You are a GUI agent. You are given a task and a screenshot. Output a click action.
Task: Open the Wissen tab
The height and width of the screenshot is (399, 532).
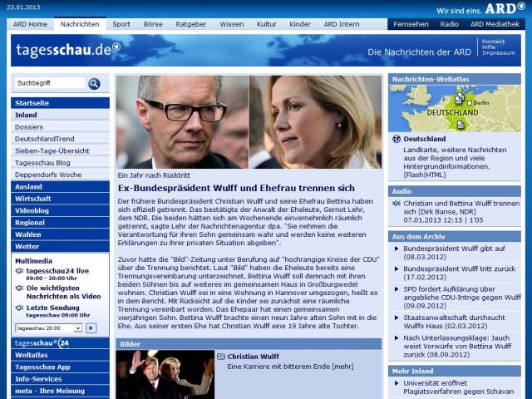232,24
